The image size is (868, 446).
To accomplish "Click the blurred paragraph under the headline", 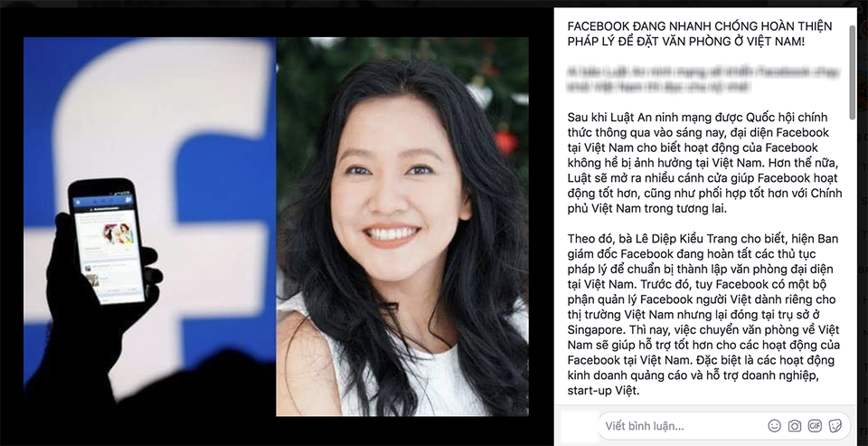I will [x=703, y=80].
